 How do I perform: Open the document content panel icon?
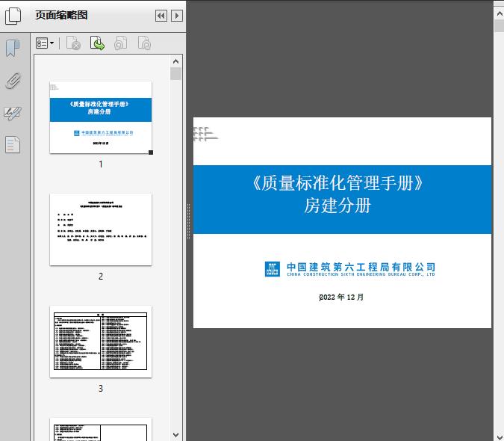click(13, 144)
